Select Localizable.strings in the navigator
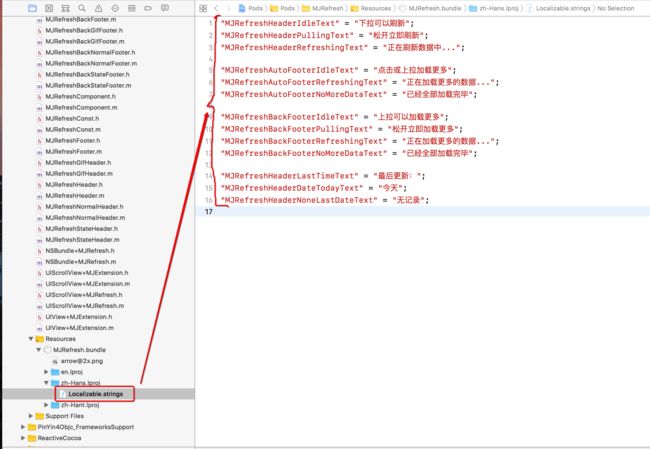 point(96,394)
